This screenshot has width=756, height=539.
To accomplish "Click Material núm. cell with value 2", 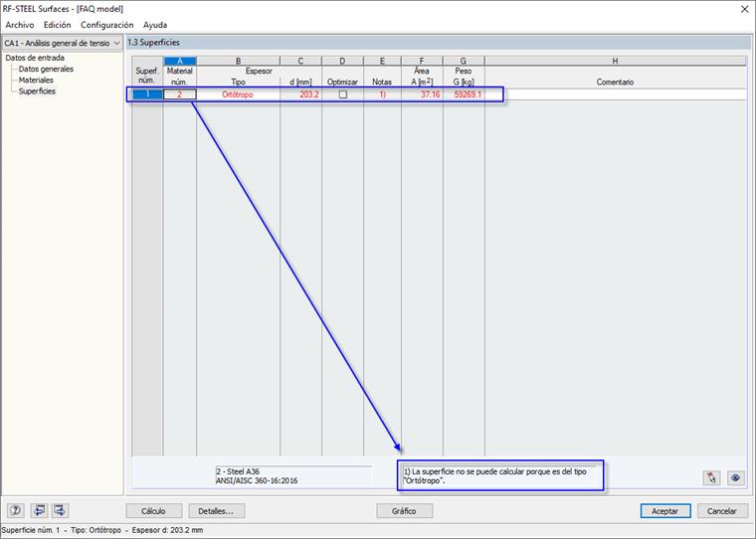I will (180, 94).
